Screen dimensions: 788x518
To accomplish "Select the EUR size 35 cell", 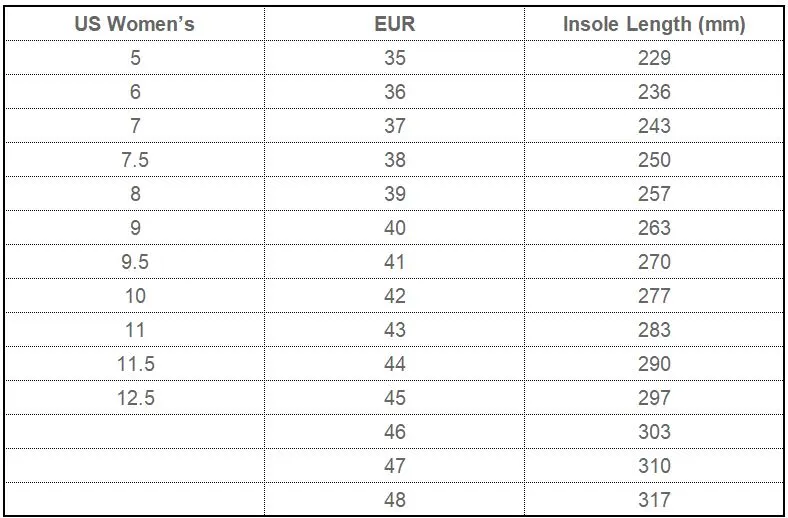I will coord(395,58).
